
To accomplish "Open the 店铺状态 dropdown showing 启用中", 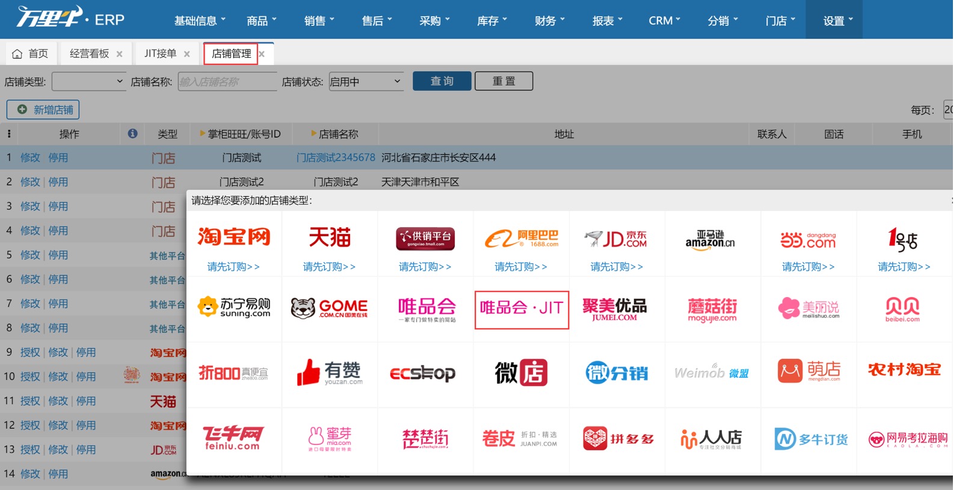I will pos(366,81).
